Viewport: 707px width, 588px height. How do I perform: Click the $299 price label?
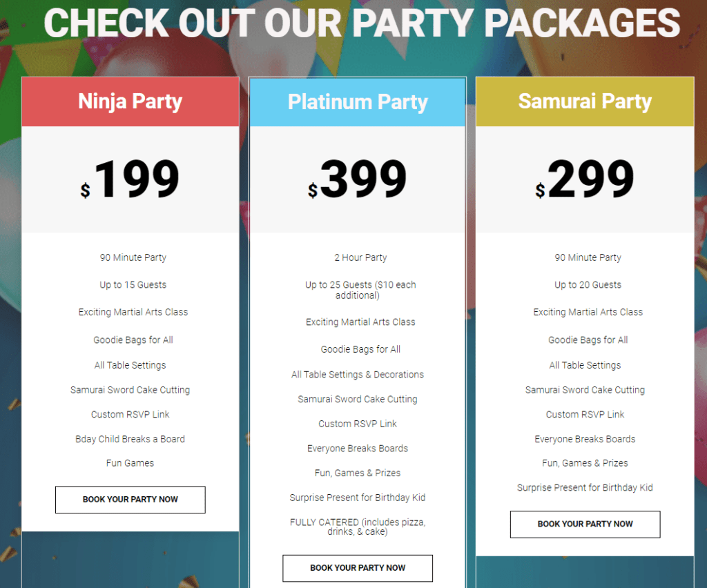coord(585,178)
